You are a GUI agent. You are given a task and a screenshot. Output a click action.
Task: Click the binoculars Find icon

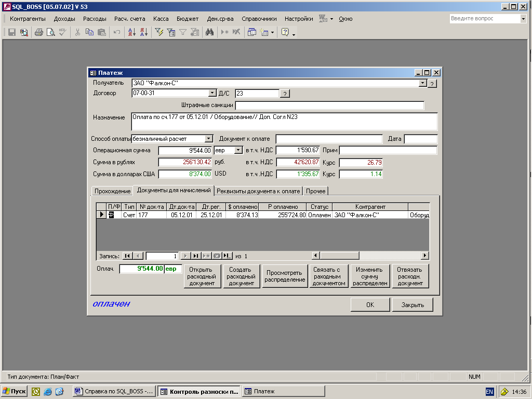click(210, 32)
